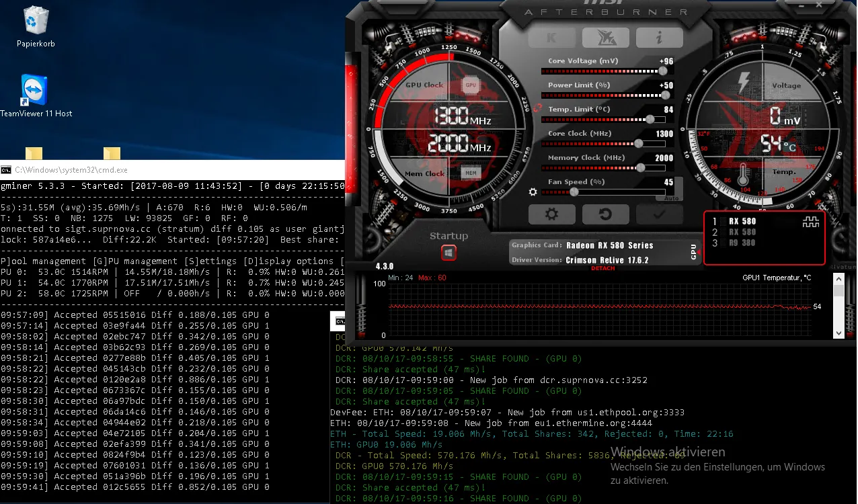Click the Fan Speed slider handle
The width and height of the screenshot is (858, 504).
[x=574, y=192]
